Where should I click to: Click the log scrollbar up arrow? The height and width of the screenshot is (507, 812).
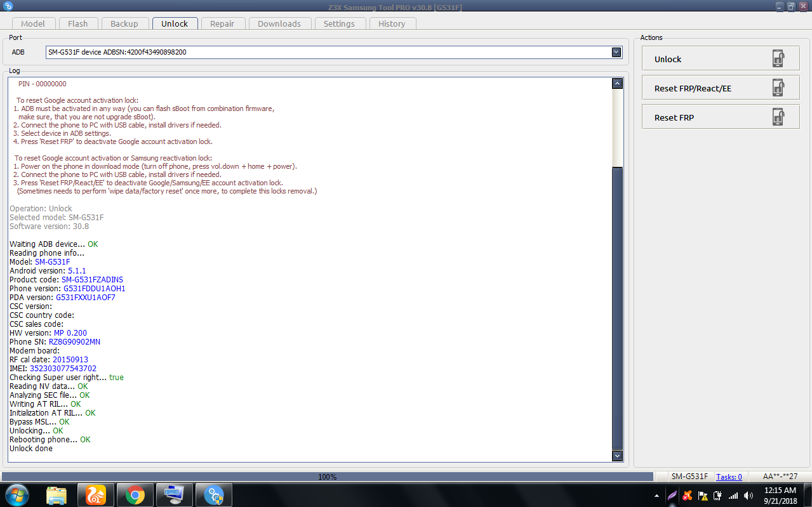point(617,83)
